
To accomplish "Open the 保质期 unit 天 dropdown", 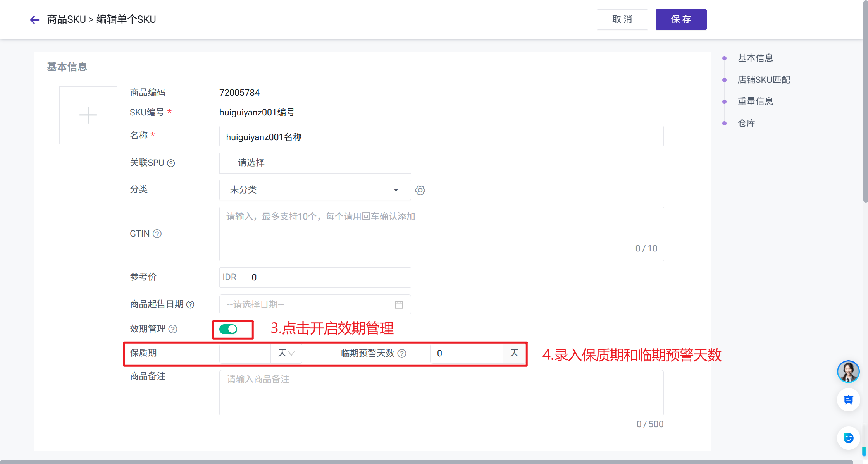I will [x=286, y=353].
